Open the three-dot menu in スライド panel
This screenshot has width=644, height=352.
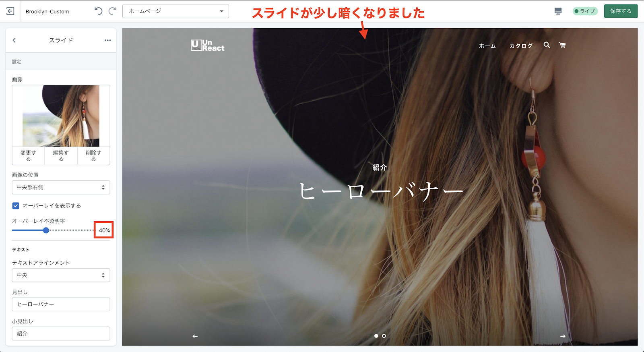coord(107,40)
